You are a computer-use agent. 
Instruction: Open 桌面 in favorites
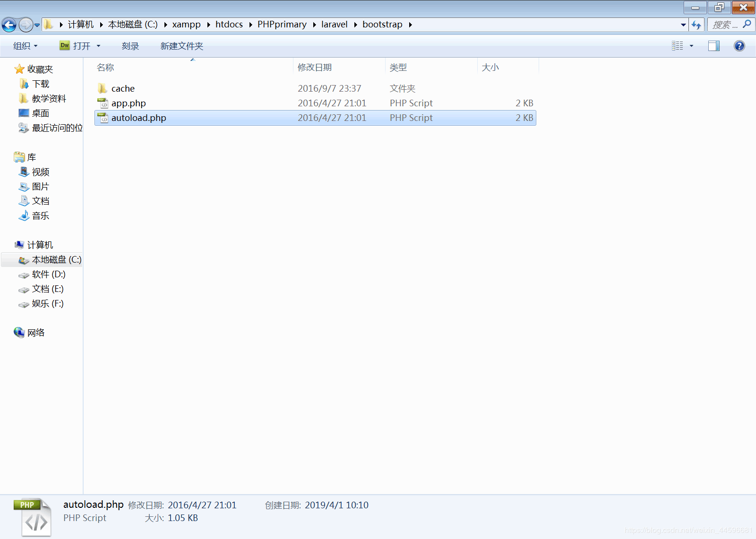click(x=41, y=113)
